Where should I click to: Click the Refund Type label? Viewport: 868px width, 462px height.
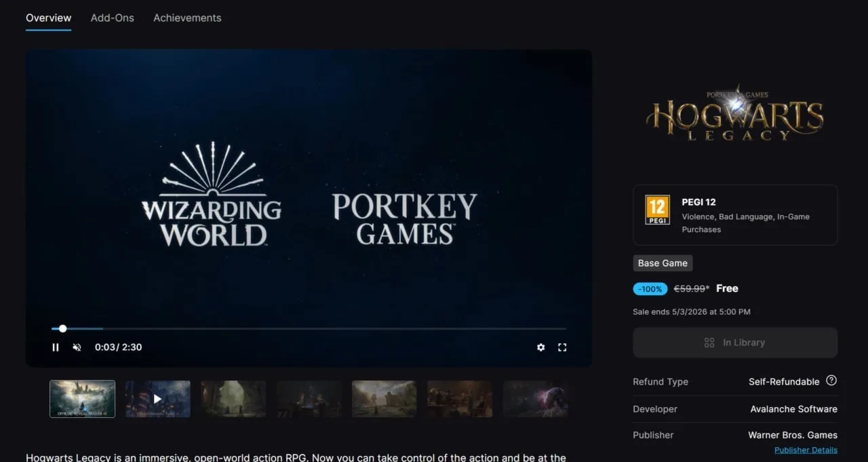point(660,382)
